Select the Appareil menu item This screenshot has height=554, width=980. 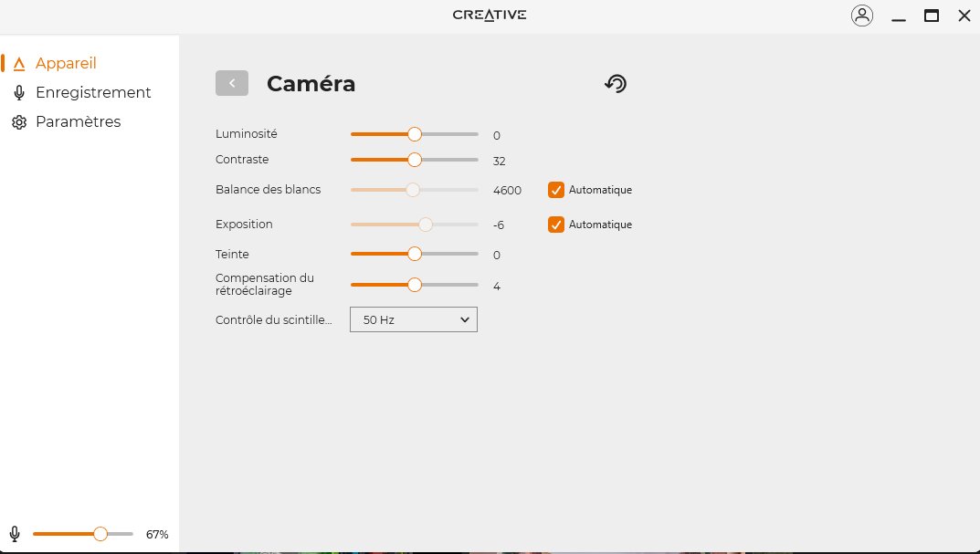tap(66, 64)
